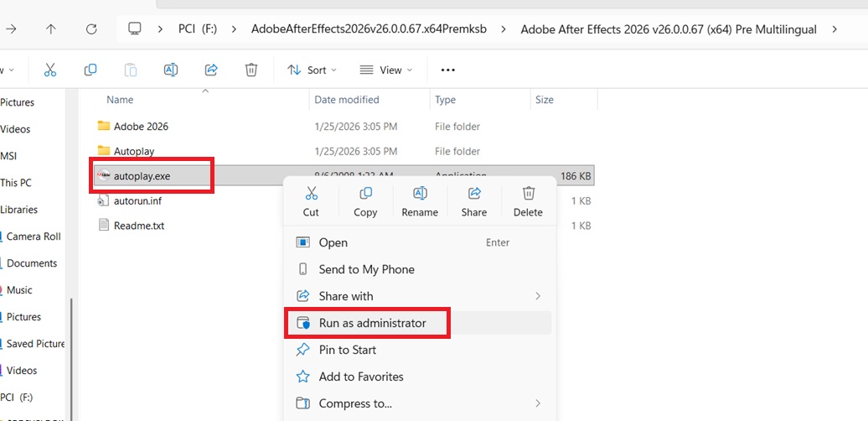Open the View dropdown
This screenshot has width=868, height=421.
click(386, 70)
